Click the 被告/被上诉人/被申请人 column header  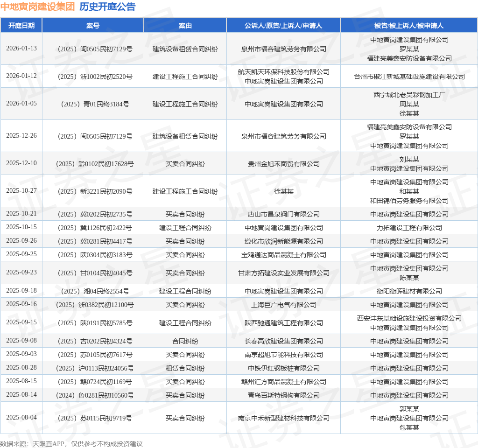[409, 26]
